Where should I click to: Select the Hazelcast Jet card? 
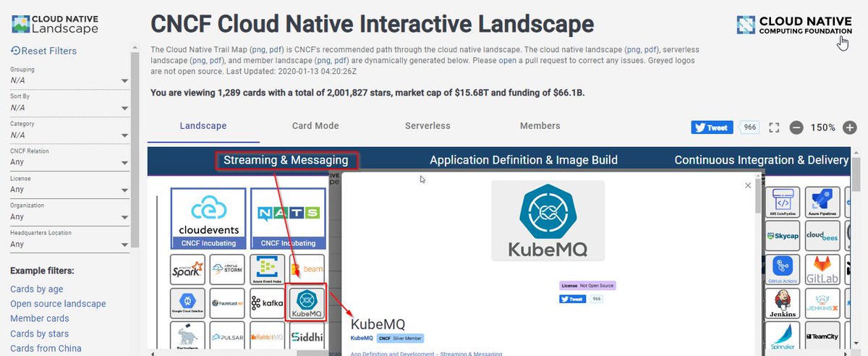(x=227, y=303)
